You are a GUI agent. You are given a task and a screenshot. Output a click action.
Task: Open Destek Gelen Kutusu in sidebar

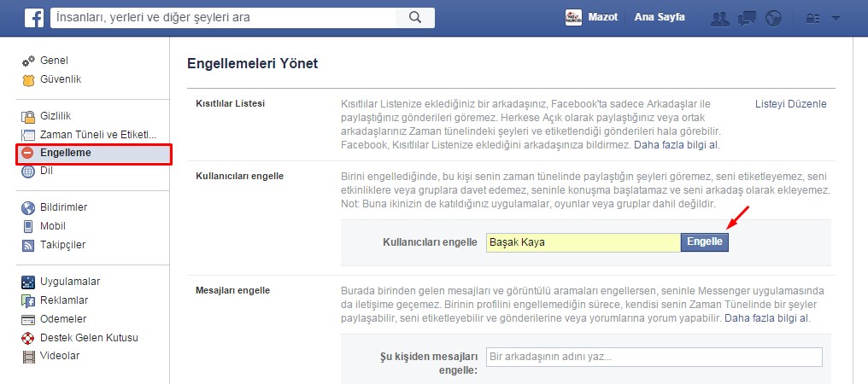click(89, 337)
